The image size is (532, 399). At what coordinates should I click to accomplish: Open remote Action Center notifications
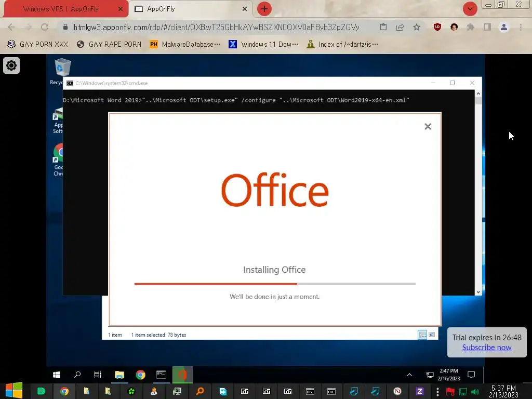click(471, 375)
